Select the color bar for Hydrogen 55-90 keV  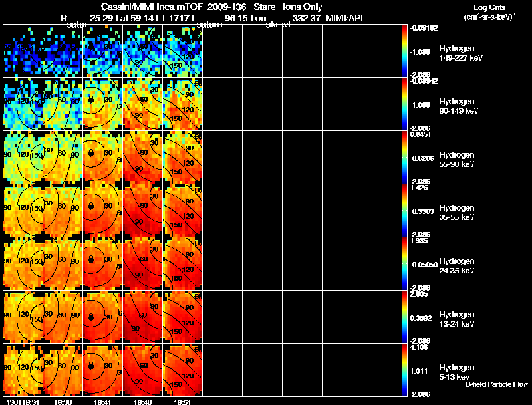pyautogui.click(x=406, y=158)
